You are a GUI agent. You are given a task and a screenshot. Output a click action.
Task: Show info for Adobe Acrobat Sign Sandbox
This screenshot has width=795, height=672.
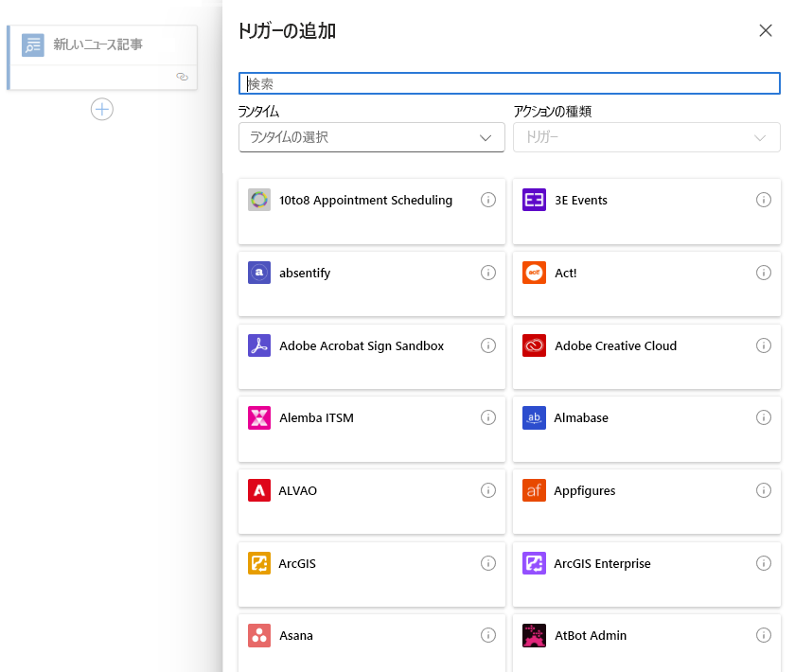point(488,345)
